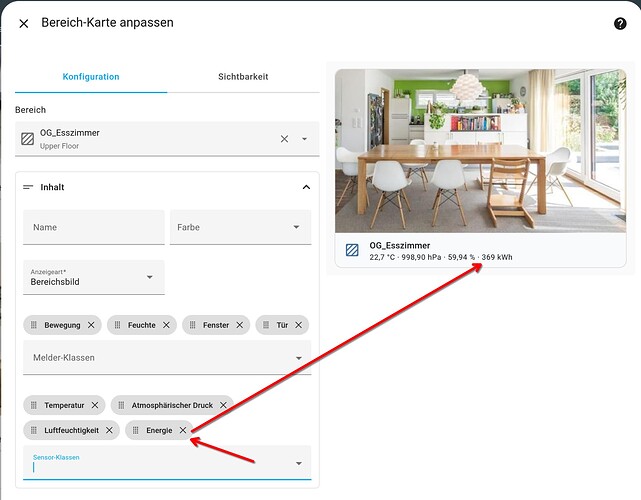
Task: Select the Bewegung chip label
Action: pos(62,325)
